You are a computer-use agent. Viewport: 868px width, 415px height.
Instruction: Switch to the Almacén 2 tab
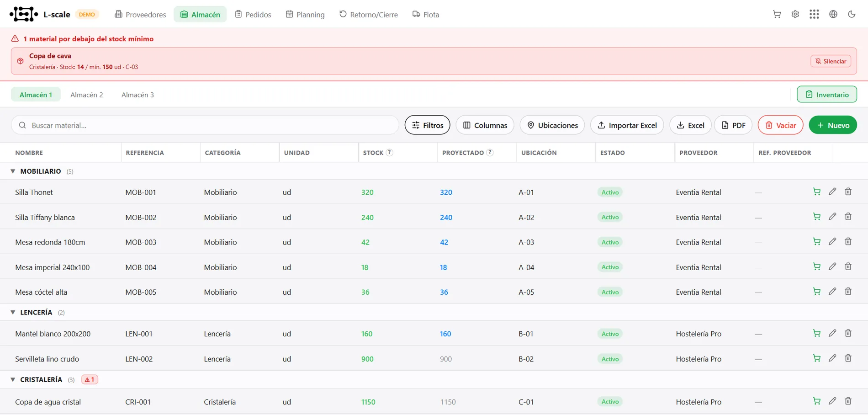coord(87,95)
